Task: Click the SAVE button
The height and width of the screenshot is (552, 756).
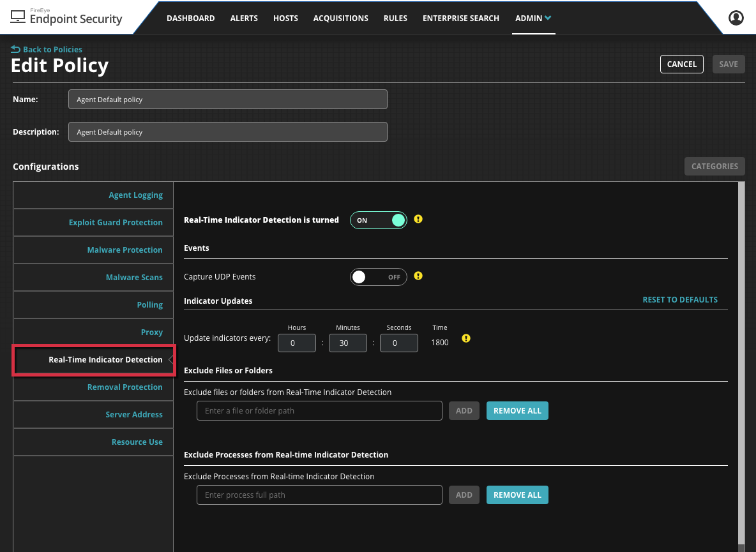Action: [729, 64]
